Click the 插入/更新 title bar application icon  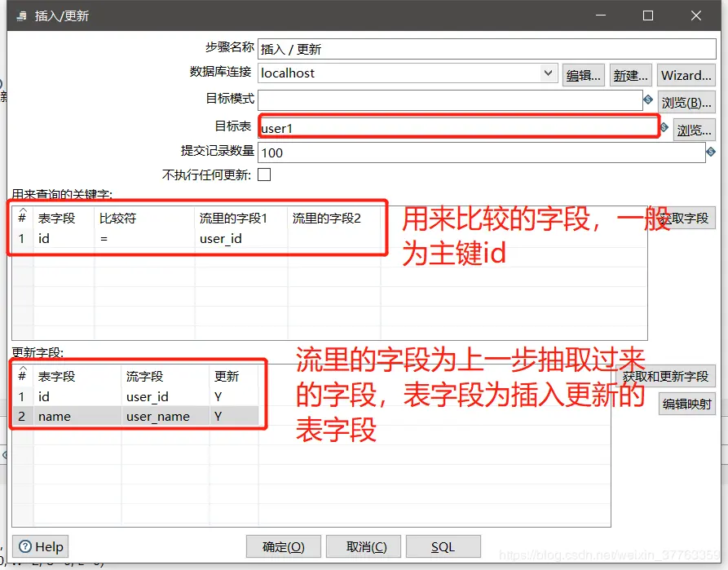point(20,15)
